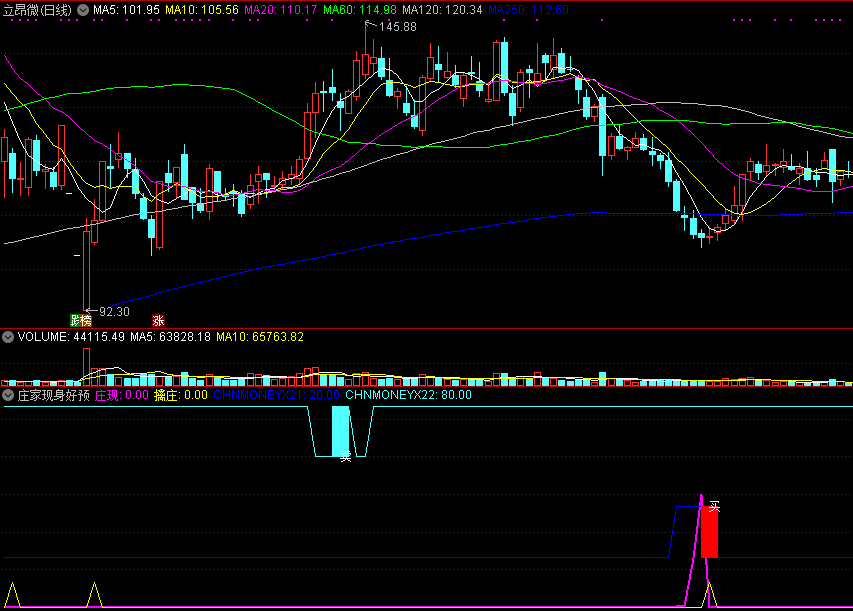Select the green MA60: 114.98 label
Screen dimensions: 853x611
click(360, 10)
